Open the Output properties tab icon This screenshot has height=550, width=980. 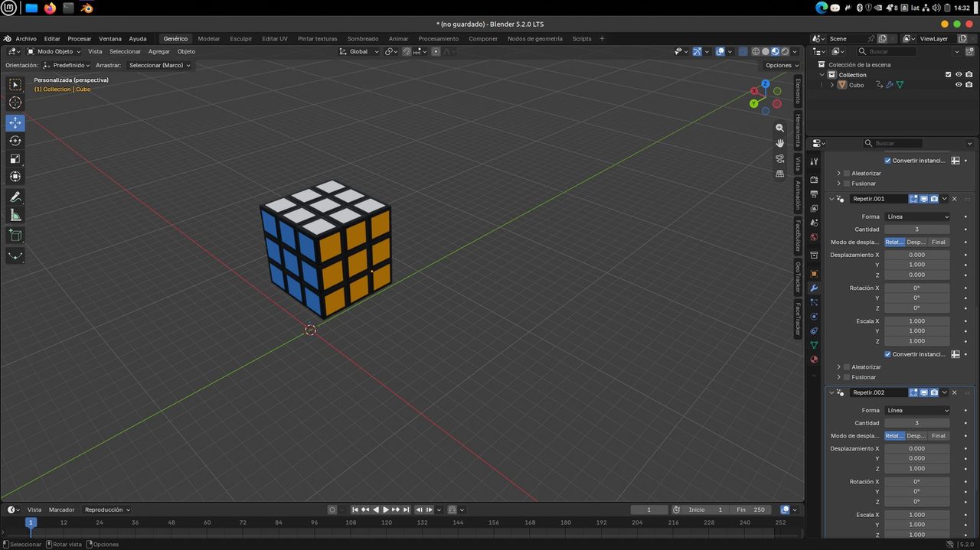pyautogui.click(x=814, y=194)
